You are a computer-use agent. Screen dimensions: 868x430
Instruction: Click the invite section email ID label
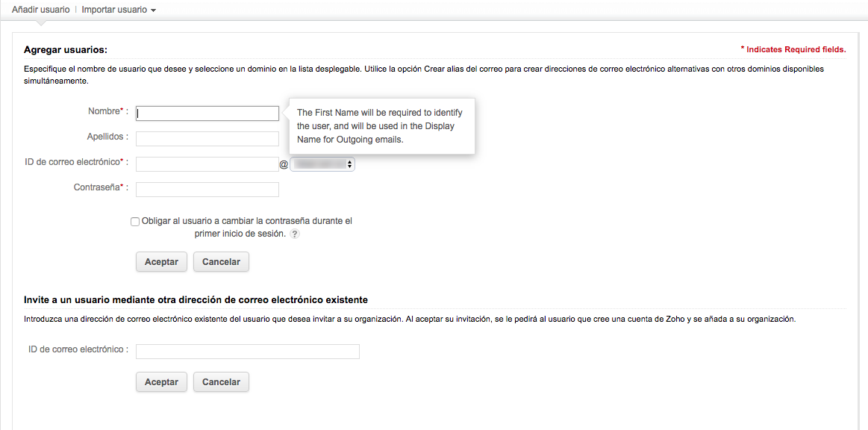click(x=78, y=349)
